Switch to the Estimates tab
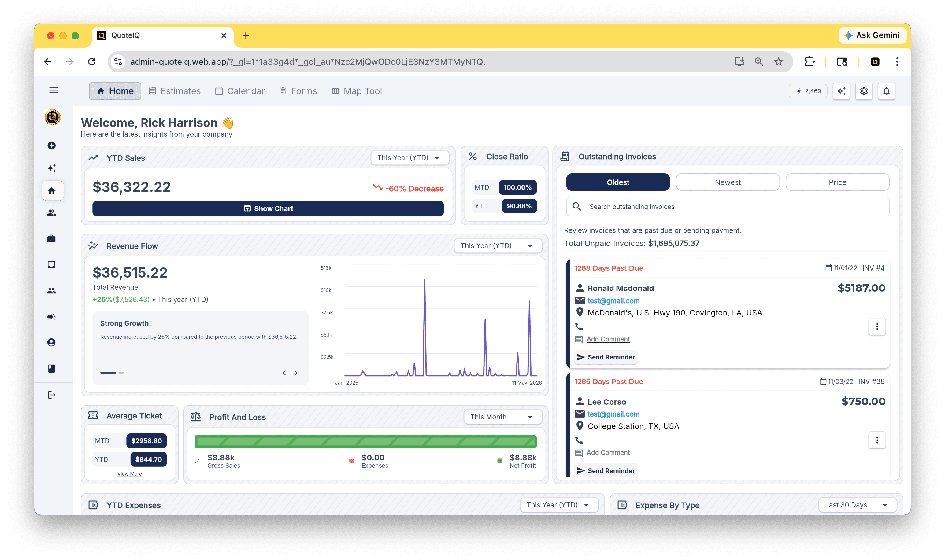This screenshot has width=945, height=560. point(175,91)
